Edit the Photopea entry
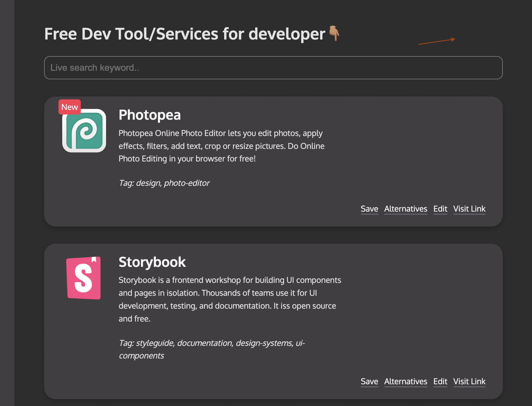The width and height of the screenshot is (532, 406). pyautogui.click(x=440, y=209)
